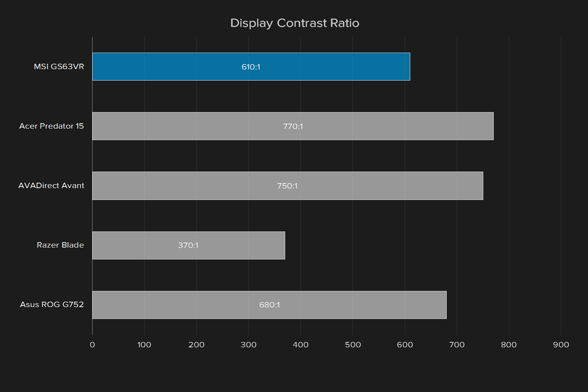Viewport: 588px width, 392px height.
Task: Click the 800 axis tick label
Action: click(509, 345)
